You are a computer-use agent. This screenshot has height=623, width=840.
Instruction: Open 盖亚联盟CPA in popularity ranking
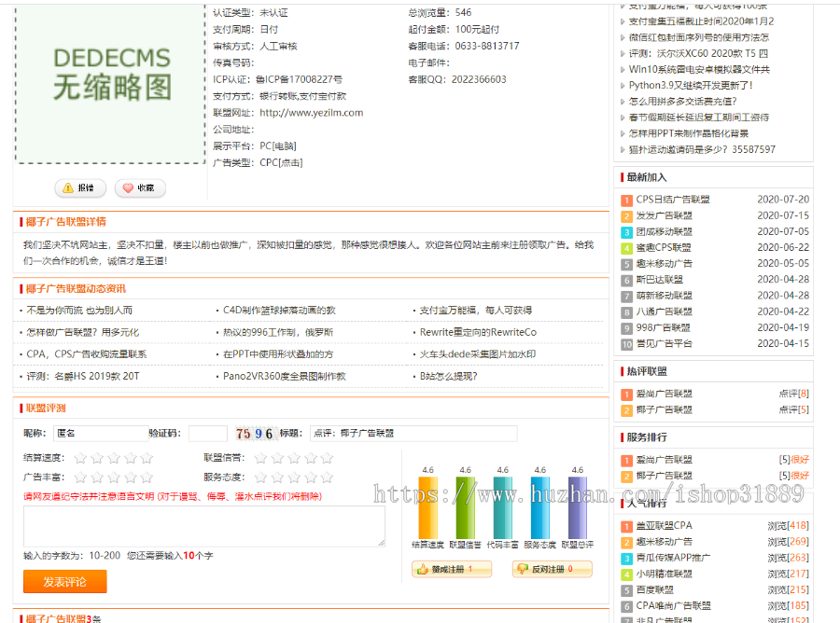click(x=665, y=526)
